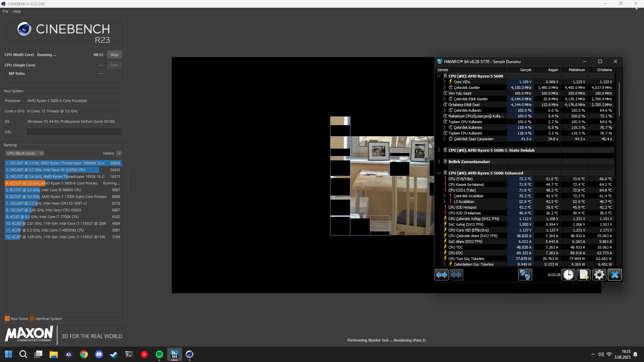The width and height of the screenshot is (644, 362).
Task: Open File Explorer from taskbar
Action: click(53, 354)
